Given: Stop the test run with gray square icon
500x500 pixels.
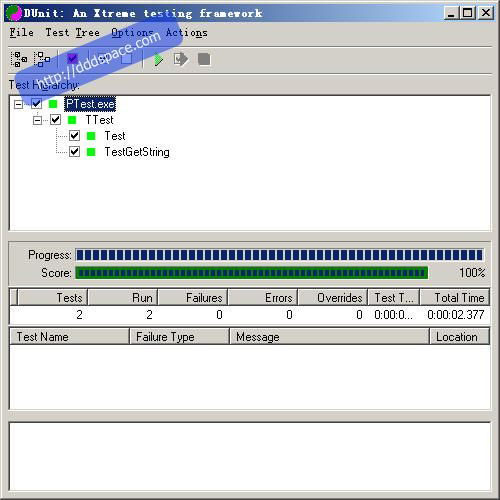Looking at the screenshot, I should coord(204,59).
